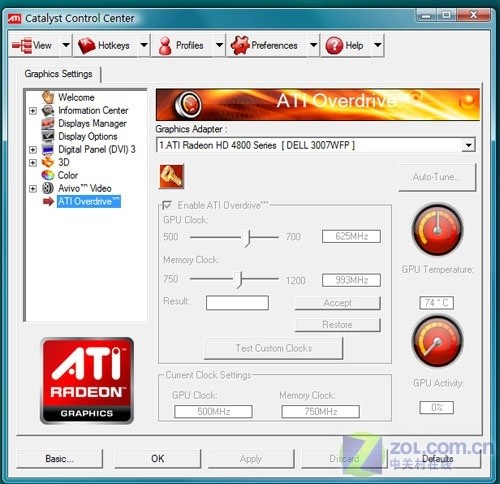500x484 pixels.
Task: Click the red Hotkeys icon
Action: pyautogui.click(x=87, y=45)
